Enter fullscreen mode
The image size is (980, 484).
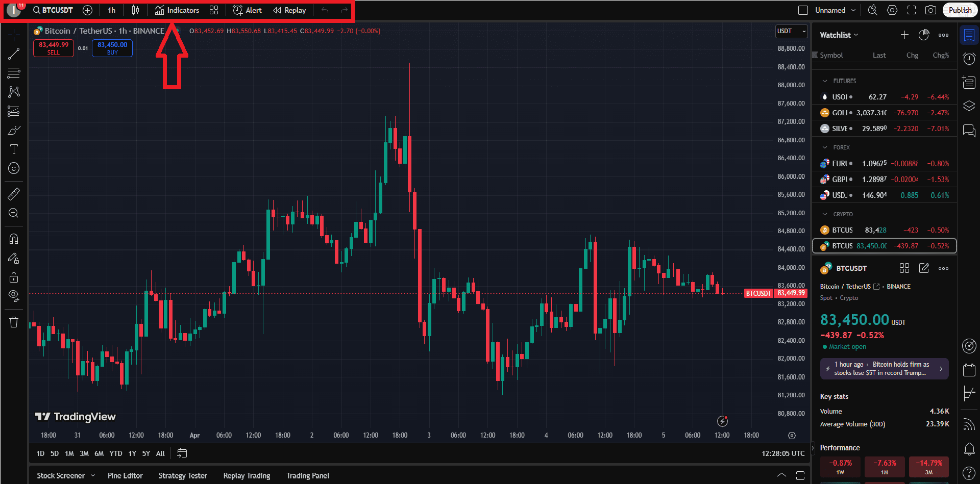point(912,10)
